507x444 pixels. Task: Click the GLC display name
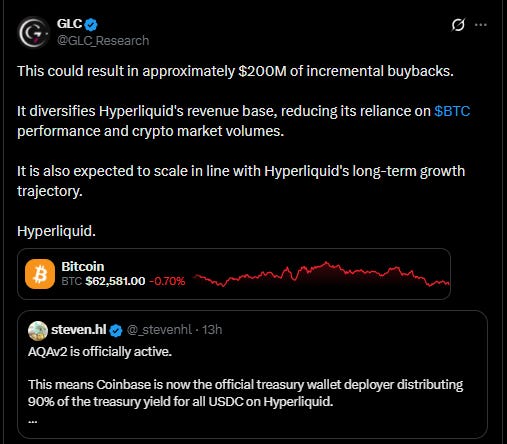tap(69, 24)
